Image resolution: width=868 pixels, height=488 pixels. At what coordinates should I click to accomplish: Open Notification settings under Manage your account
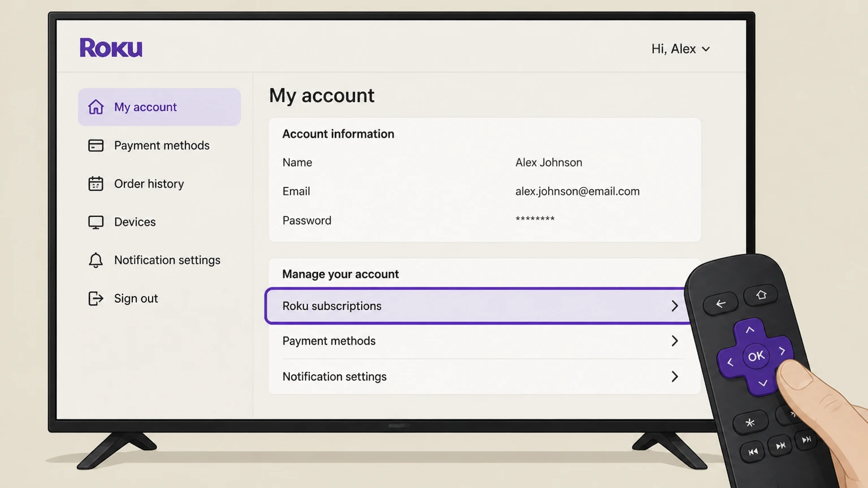[483, 377]
